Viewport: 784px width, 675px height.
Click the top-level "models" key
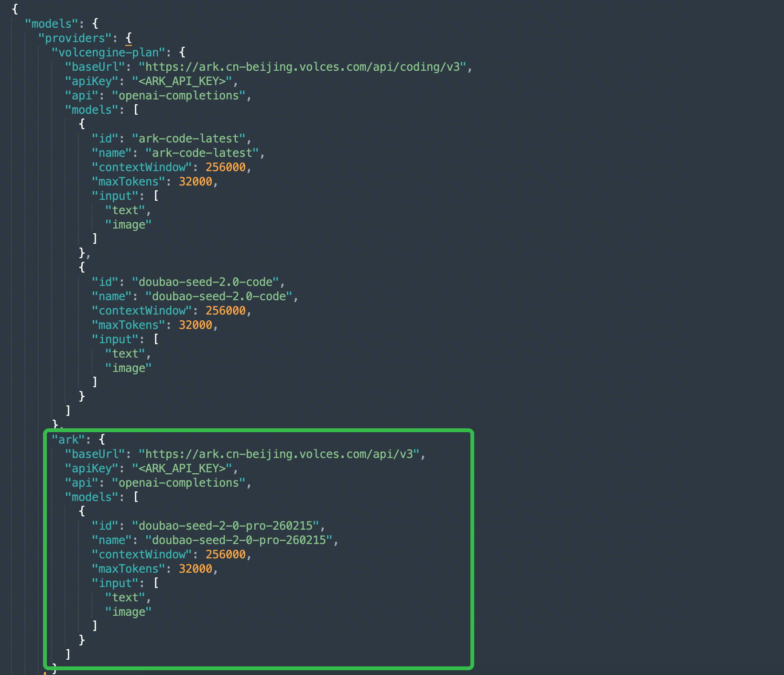pos(51,24)
